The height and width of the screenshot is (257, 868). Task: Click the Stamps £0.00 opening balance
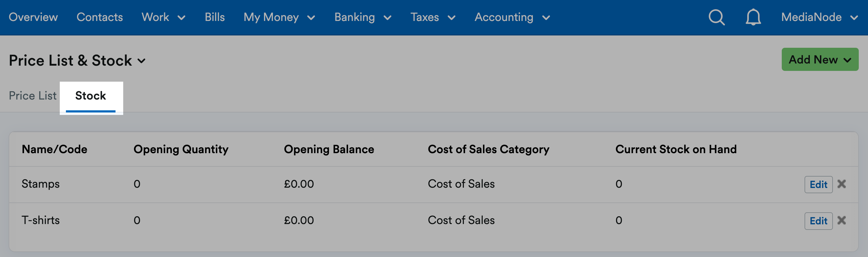tap(298, 184)
